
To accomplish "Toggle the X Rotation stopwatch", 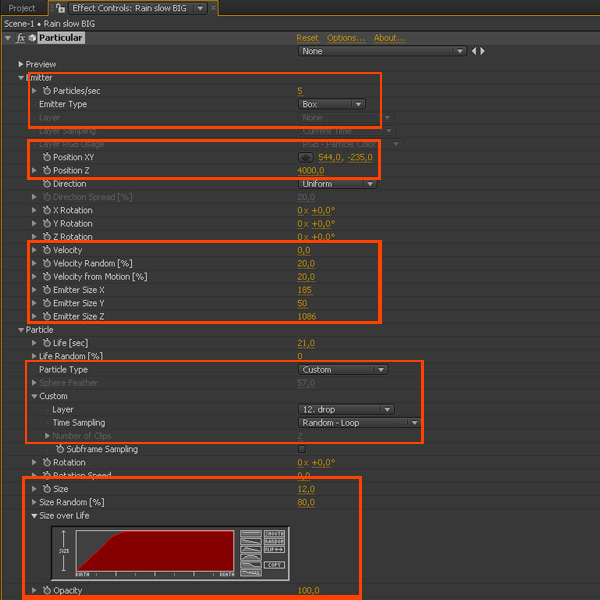I will tap(47, 210).
